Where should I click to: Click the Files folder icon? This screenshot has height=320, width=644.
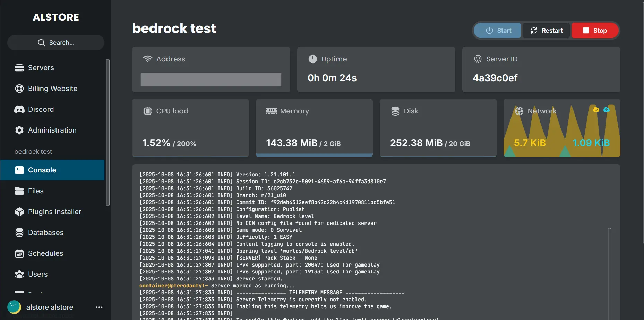(19, 191)
